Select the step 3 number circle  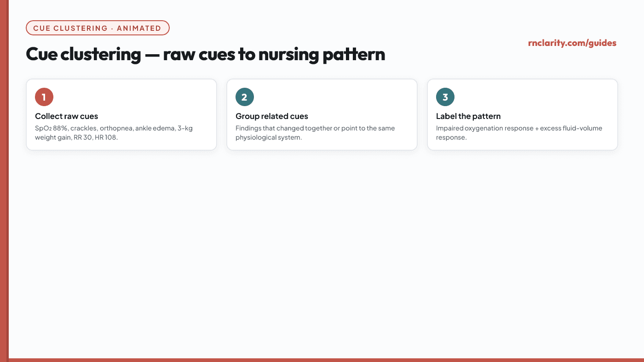tap(445, 97)
